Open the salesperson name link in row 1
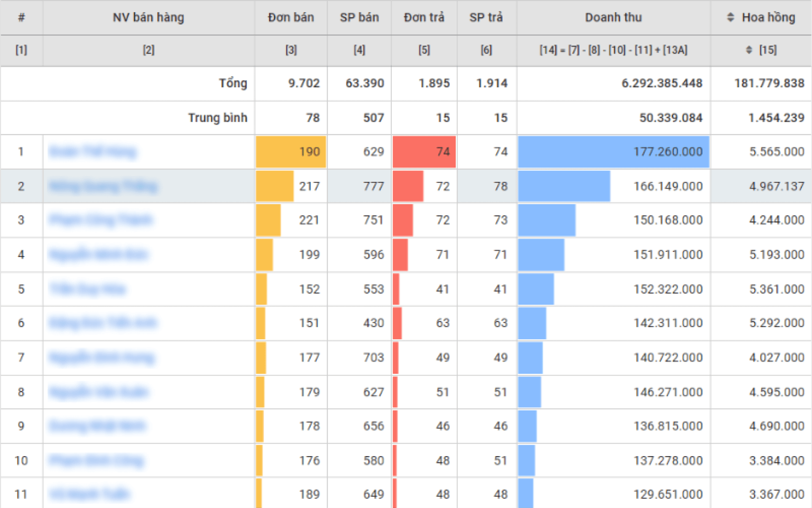Image resolution: width=812 pixels, height=508 pixels. [x=93, y=151]
